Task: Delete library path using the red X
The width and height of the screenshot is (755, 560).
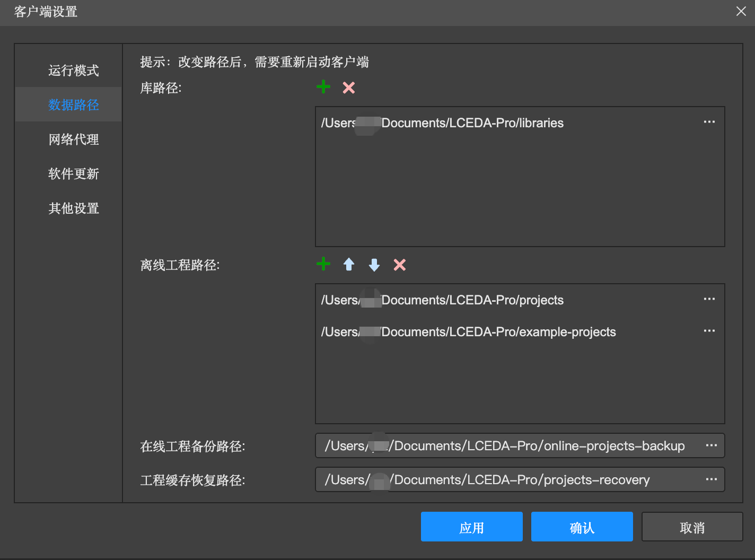Action: (x=348, y=87)
